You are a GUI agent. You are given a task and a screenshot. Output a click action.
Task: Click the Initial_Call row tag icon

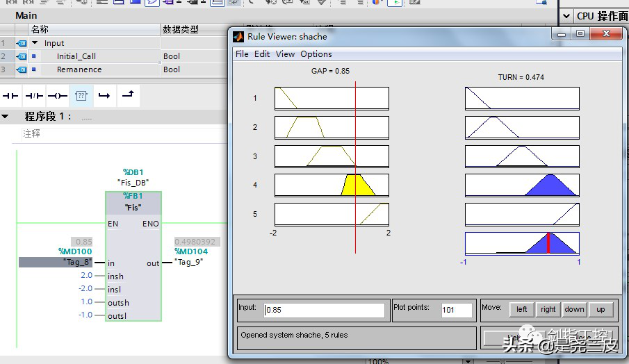coord(22,56)
